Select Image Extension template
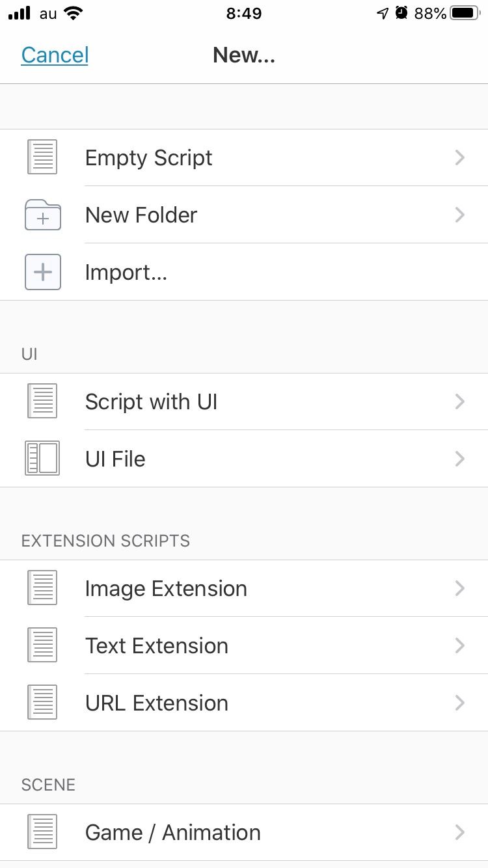488x868 pixels. (166, 588)
